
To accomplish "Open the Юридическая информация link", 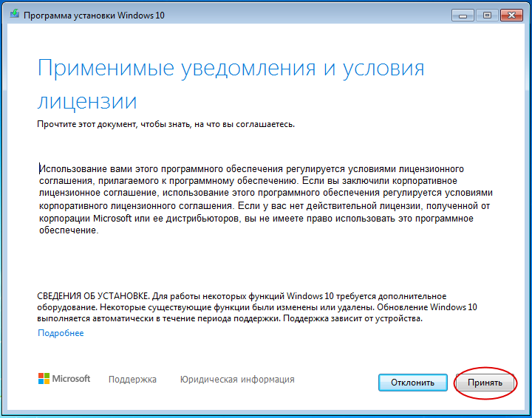I will point(237,379).
